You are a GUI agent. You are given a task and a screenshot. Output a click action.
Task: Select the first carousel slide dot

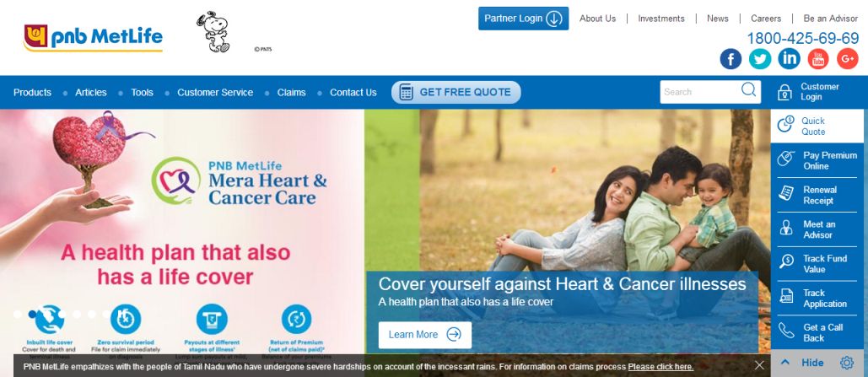(18, 314)
